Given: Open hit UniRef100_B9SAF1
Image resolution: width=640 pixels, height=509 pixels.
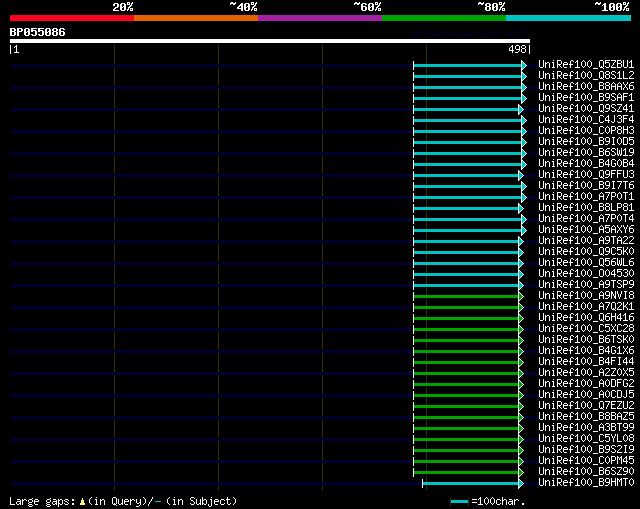Looking at the screenshot, I should pyautogui.click(x=586, y=97).
